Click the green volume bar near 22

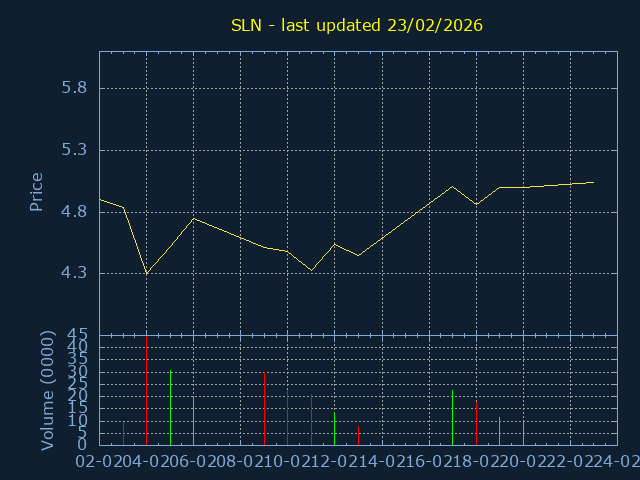point(452,418)
